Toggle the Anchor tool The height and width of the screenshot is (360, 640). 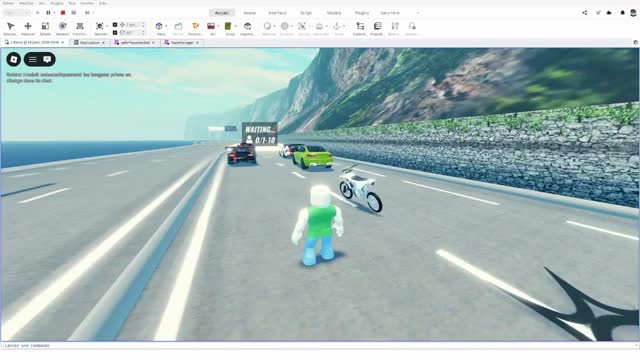pos(336,26)
